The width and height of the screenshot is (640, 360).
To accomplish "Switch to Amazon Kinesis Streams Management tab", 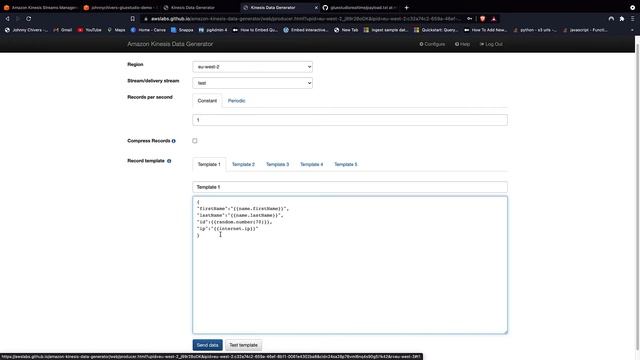I will pos(40,7).
